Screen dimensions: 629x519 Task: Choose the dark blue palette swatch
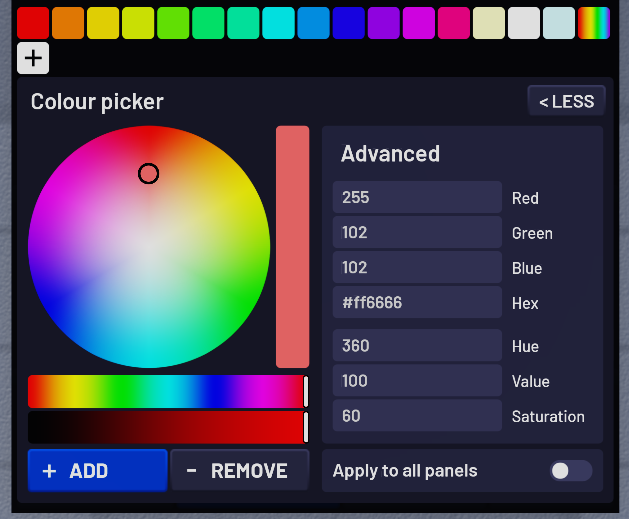[348, 23]
